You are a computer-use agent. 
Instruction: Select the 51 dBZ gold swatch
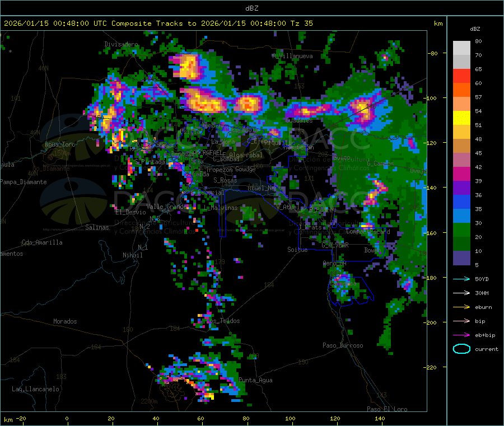461,132
